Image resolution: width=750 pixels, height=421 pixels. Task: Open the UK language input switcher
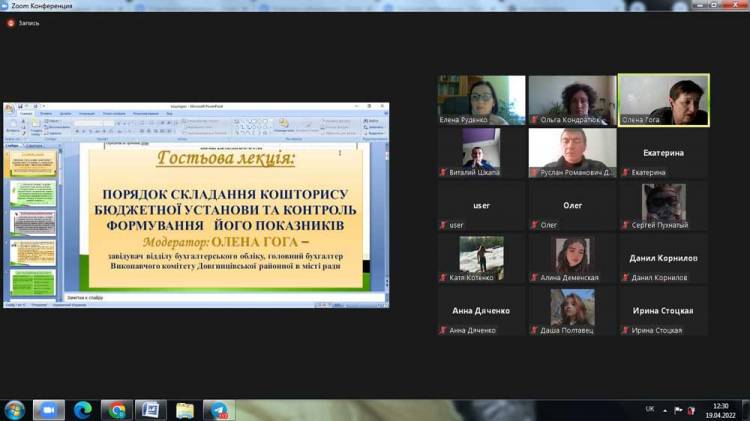pyautogui.click(x=650, y=409)
